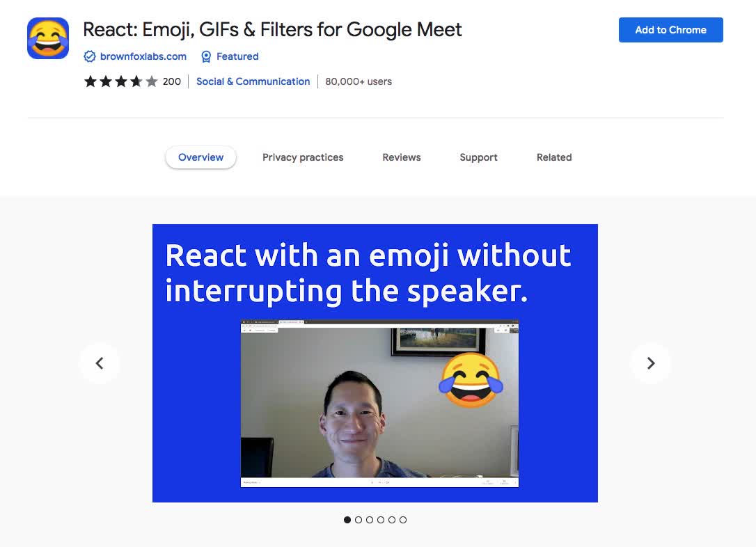Click the Add to Chrome button
This screenshot has width=756, height=547.
tap(670, 30)
